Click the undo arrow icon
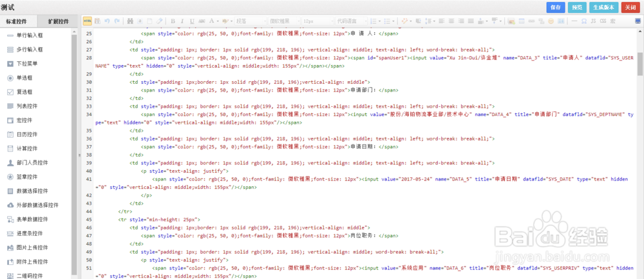 [107, 21]
